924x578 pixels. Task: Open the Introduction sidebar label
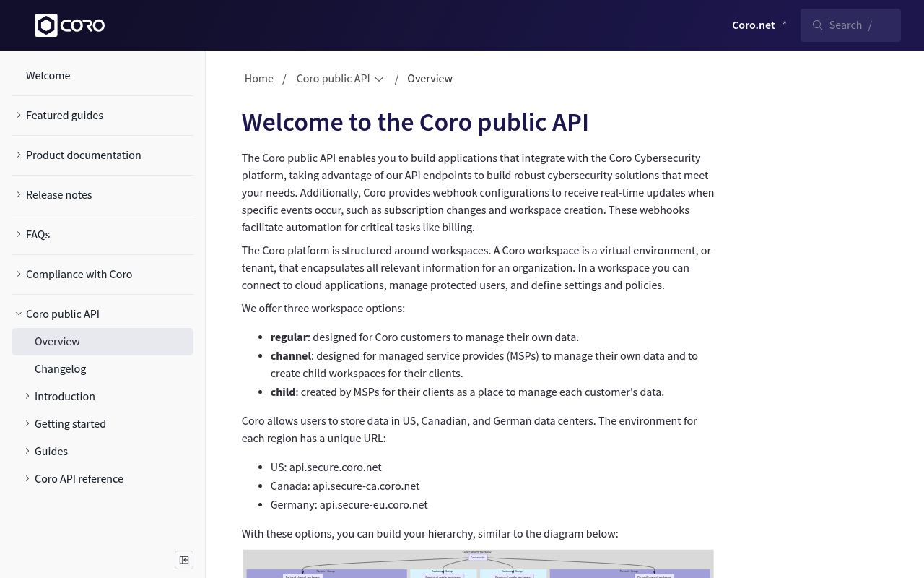click(x=65, y=397)
